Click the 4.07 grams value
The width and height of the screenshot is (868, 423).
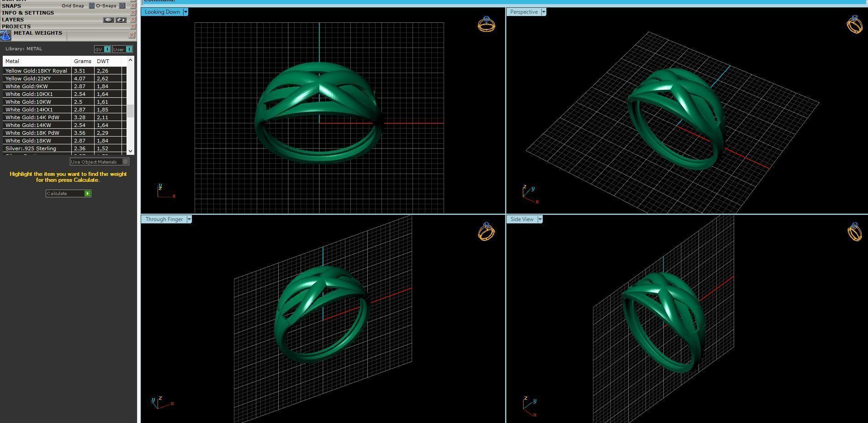pos(79,79)
